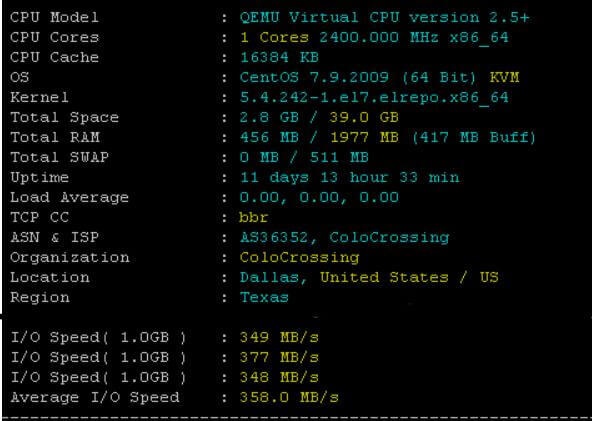
Task: Select the '1977 MB' total RAM value
Action: (x=364, y=137)
